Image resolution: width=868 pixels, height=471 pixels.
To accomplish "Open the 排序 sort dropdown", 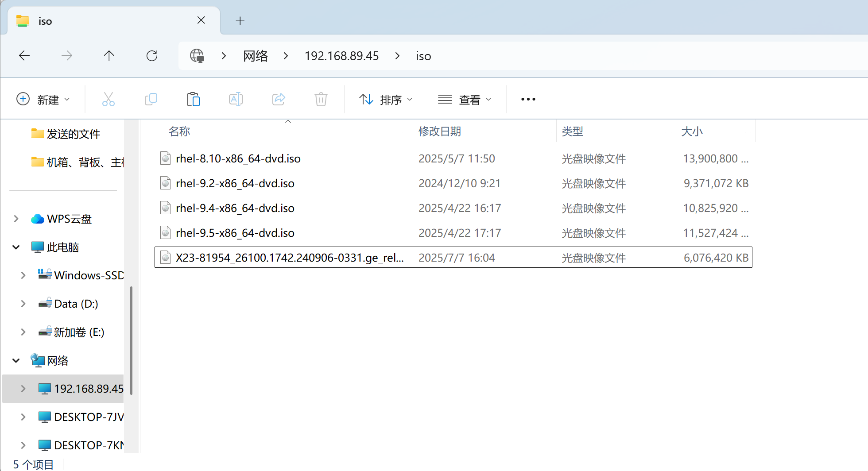I will [386, 100].
